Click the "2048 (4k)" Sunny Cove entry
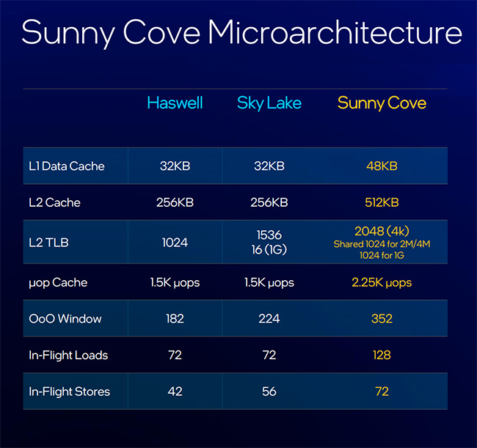This screenshot has width=477, height=448. (x=382, y=231)
